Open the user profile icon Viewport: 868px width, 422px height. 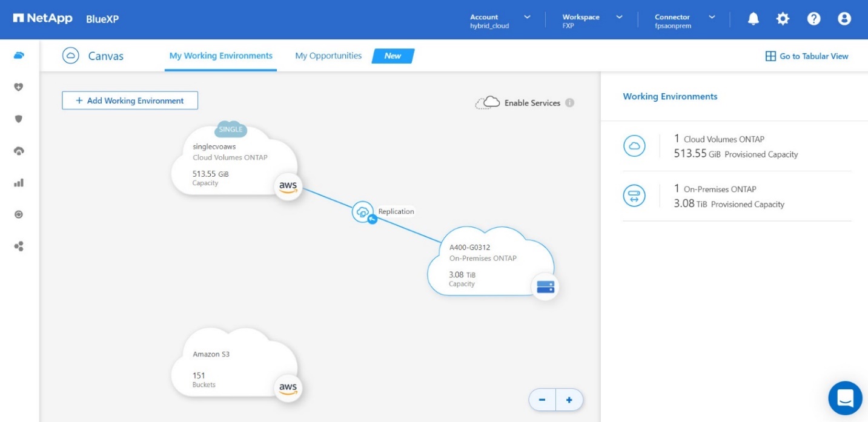click(x=844, y=19)
